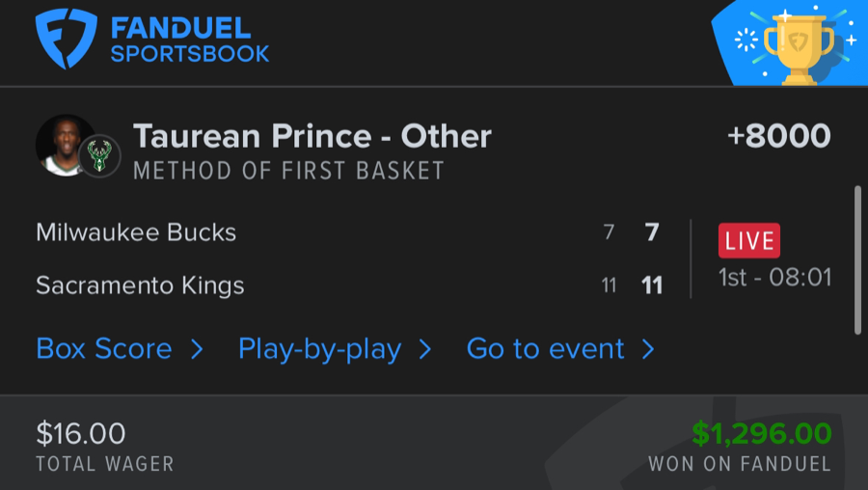The height and width of the screenshot is (490, 868).
Task: Select the Go to event link
Action: click(545, 348)
